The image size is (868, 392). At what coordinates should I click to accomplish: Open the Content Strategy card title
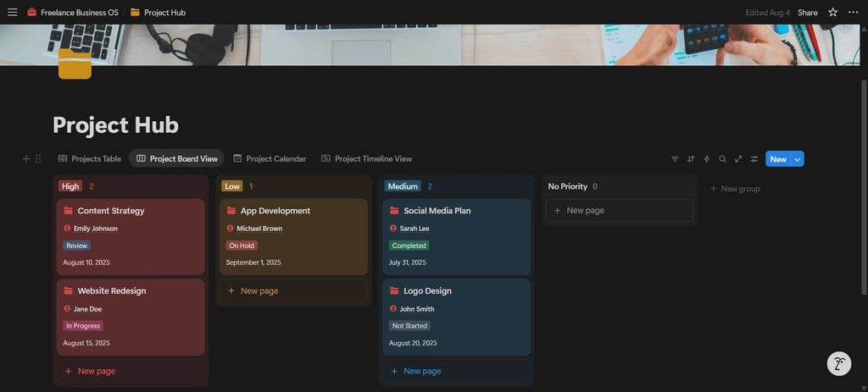point(111,211)
